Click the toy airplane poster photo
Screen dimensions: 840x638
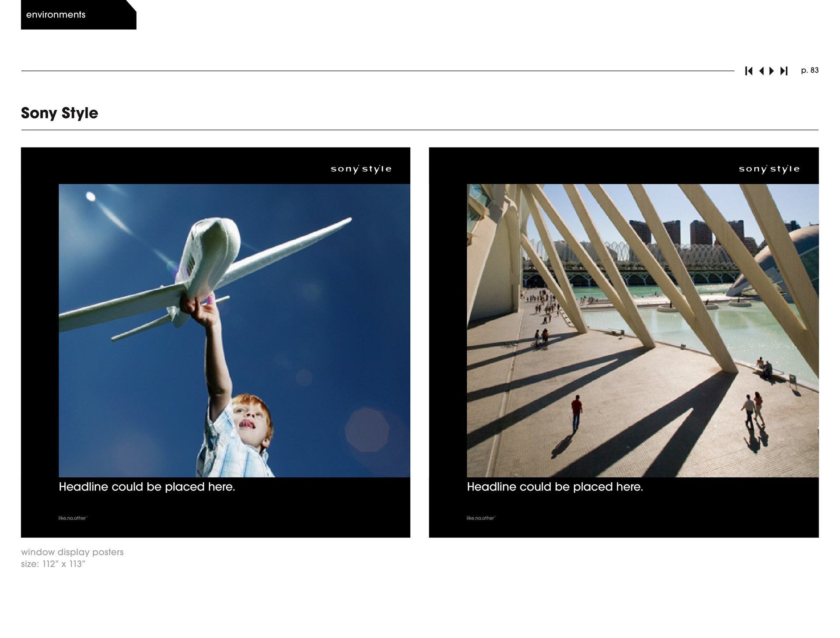tap(234, 330)
